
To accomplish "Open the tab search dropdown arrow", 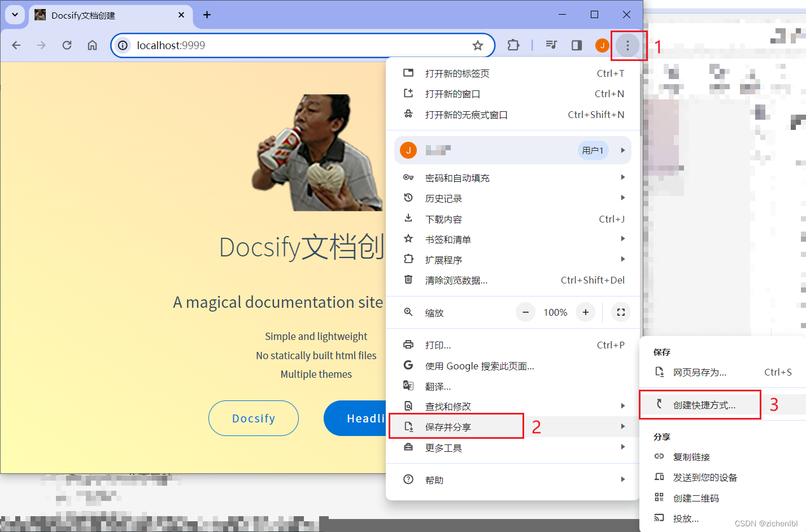I will click(15, 15).
